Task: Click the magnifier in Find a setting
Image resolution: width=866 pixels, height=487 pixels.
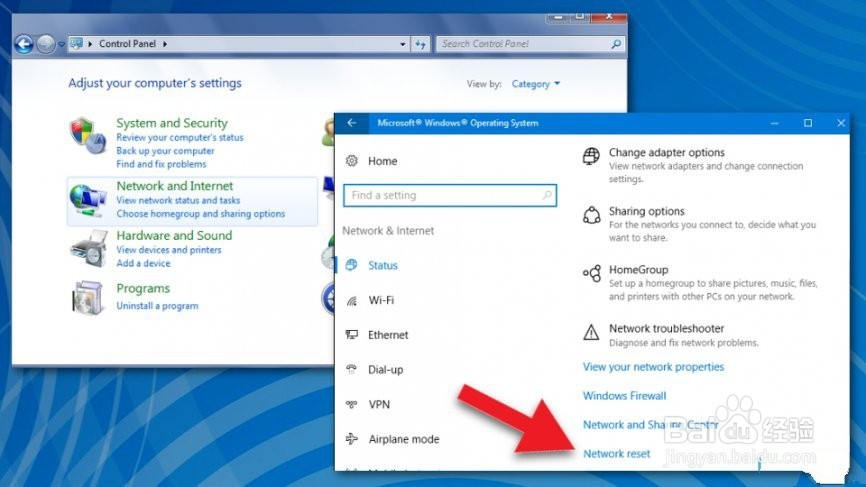Action: tap(547, 195)
